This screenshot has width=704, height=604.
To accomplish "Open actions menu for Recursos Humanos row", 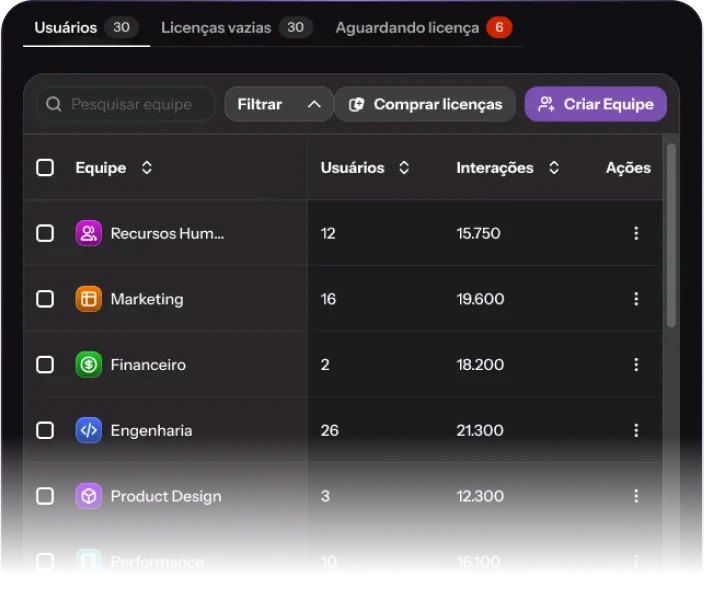I will pyautogui.click(x=636, y=233).
